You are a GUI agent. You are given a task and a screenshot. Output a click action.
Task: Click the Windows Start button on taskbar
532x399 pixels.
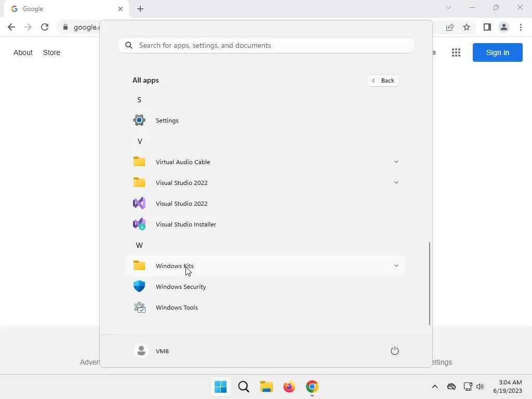click(220, 387)
